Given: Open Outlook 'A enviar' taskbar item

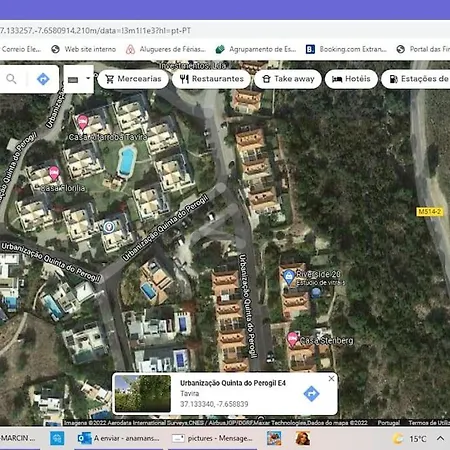Looking at the screenshot, I should 118,438.
